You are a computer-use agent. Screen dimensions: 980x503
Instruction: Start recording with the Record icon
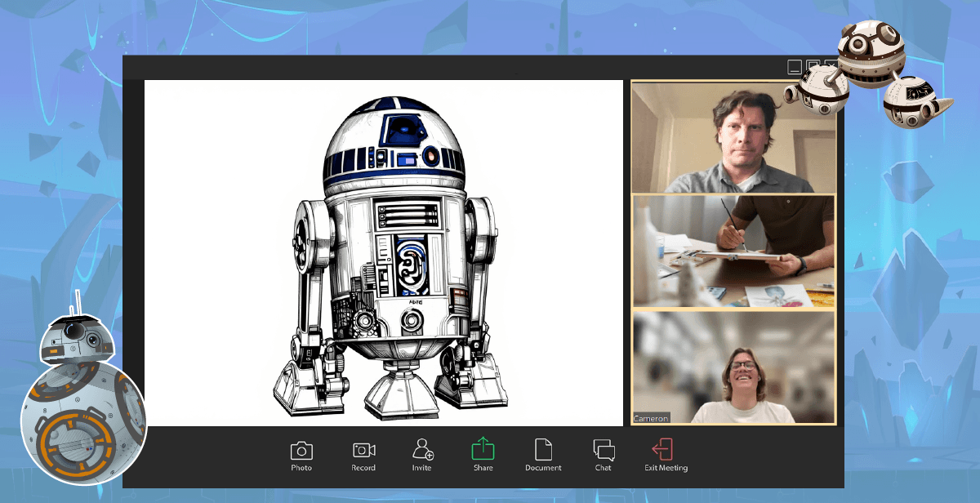(363, 450)
